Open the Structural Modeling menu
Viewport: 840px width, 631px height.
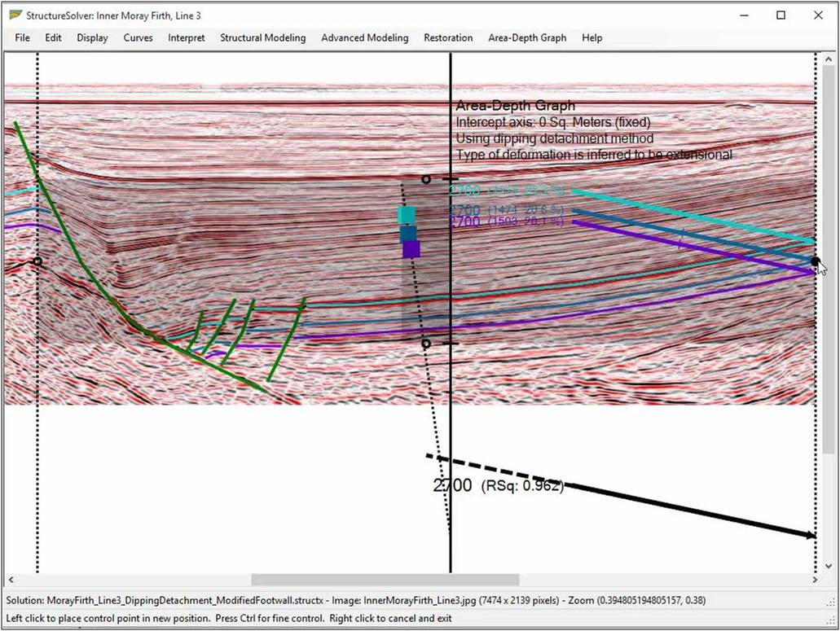262,37
